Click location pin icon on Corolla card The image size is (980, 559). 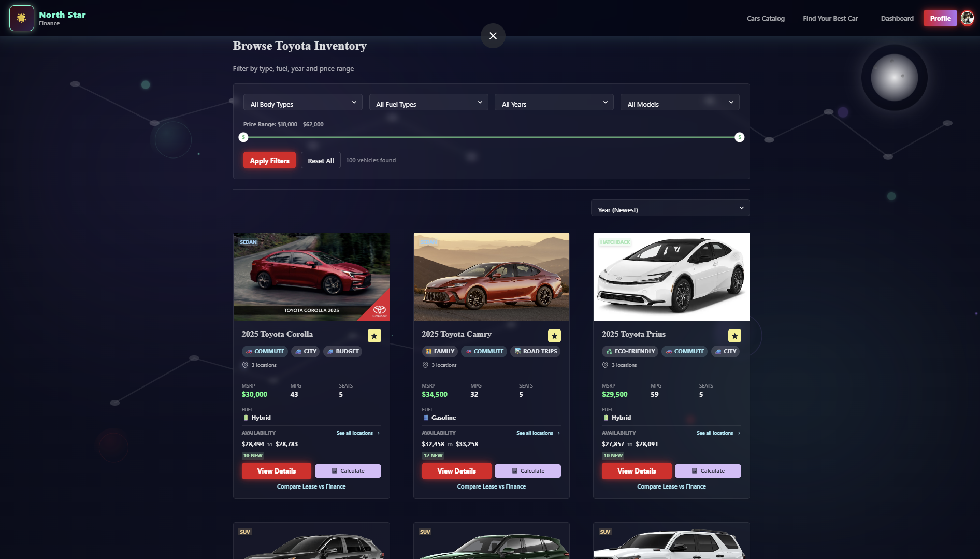[x=245, y=365]
